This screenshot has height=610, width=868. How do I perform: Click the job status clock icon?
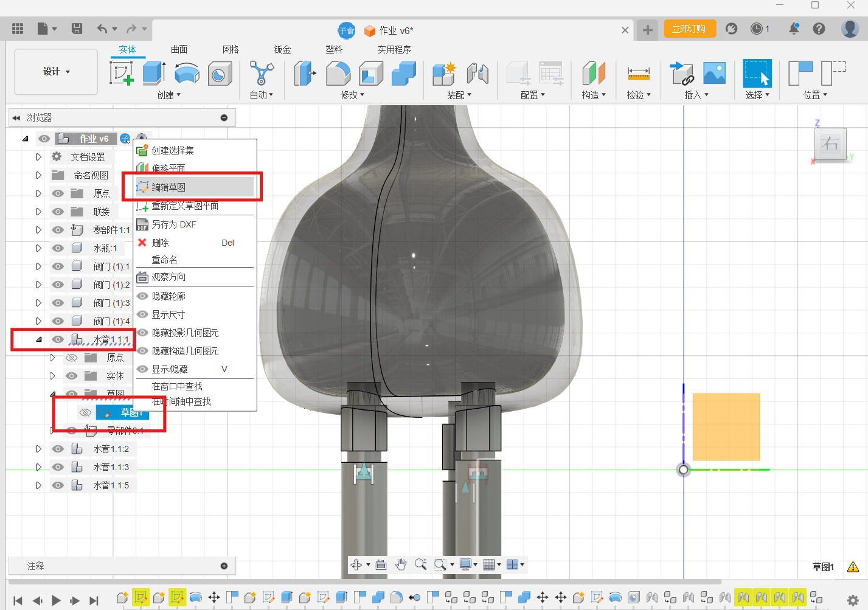pyautogui.click(x=757, y=29)
